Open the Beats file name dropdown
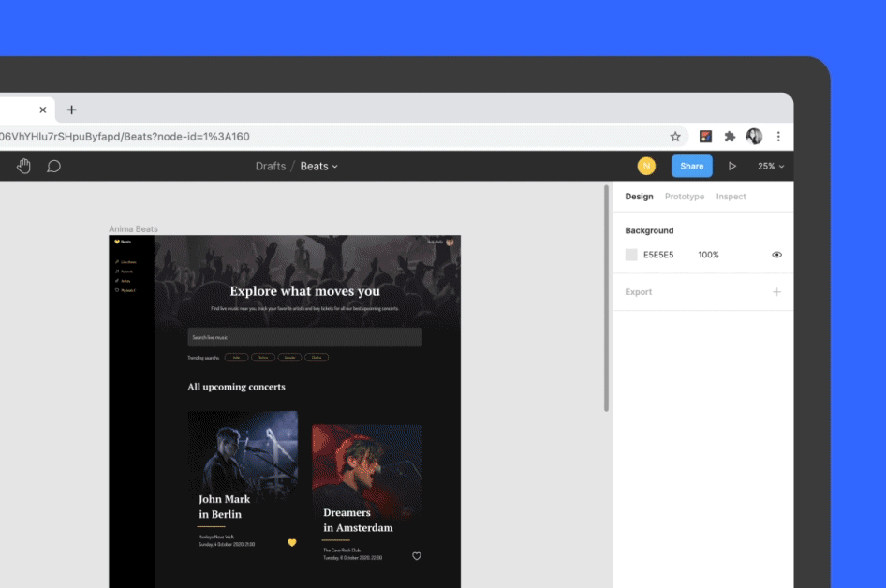This screenshot has height=588, width=886. click(x=319, y=166)
